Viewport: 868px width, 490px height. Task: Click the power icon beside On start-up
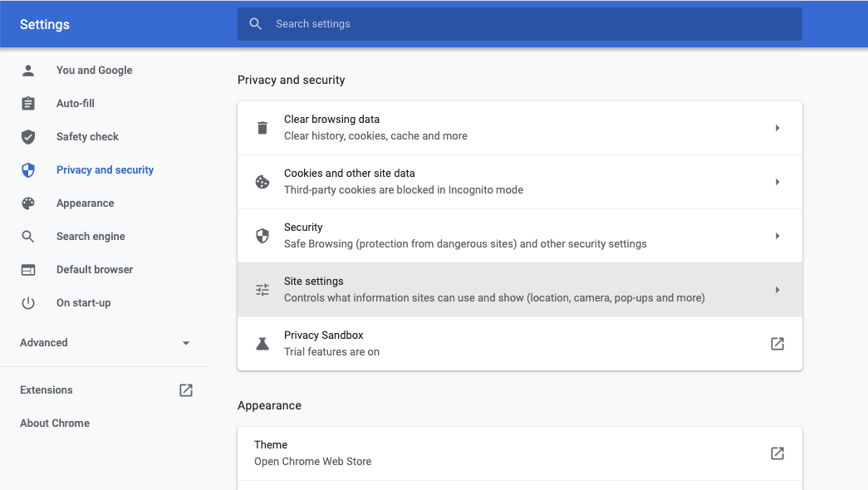coord(28,303)
